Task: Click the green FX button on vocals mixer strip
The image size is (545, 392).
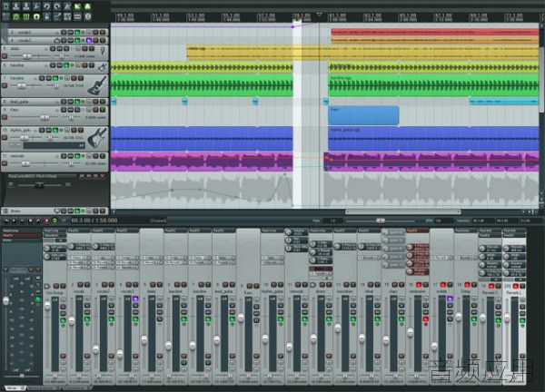Action: tap(87, 318)
